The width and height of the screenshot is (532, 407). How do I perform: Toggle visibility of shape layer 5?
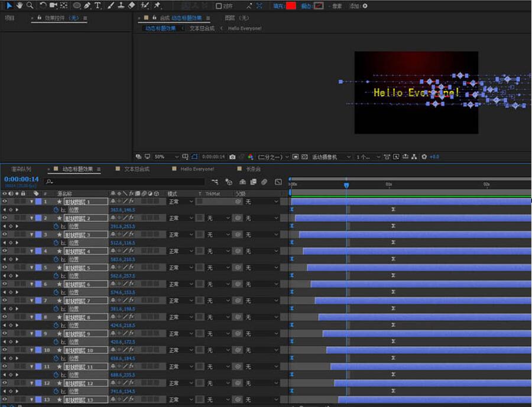tap(5, 268)
